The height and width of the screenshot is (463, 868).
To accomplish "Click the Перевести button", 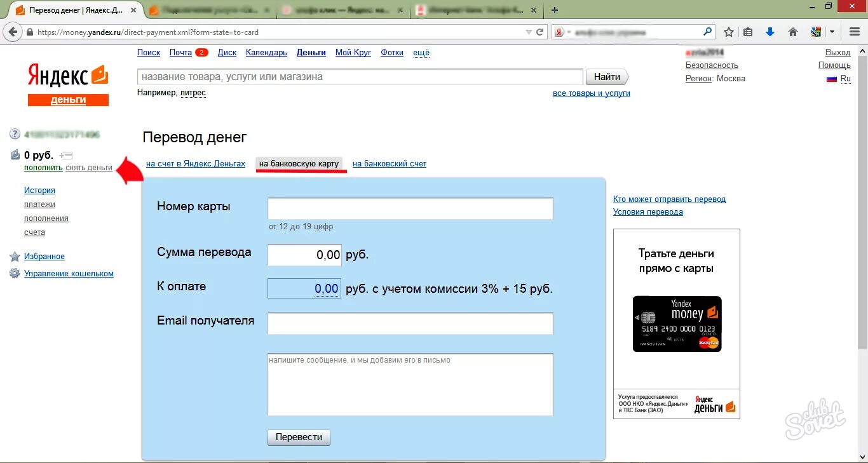I will [x=299, y=437].
